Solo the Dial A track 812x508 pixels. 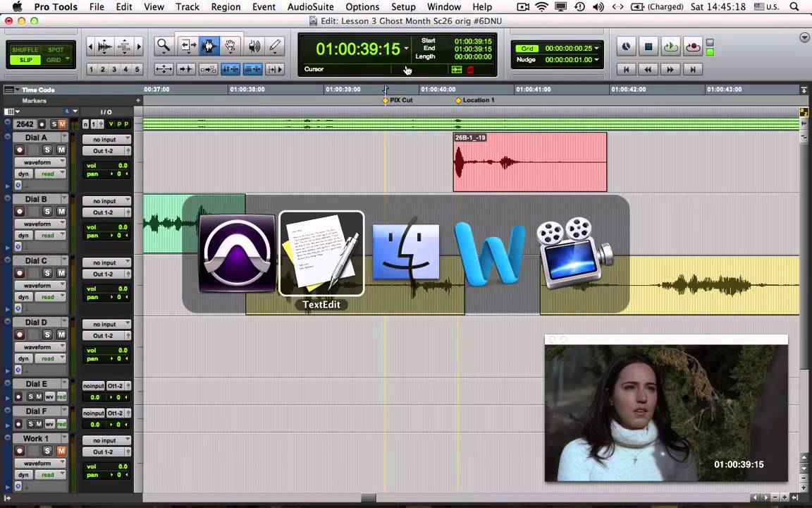[48, 150]
